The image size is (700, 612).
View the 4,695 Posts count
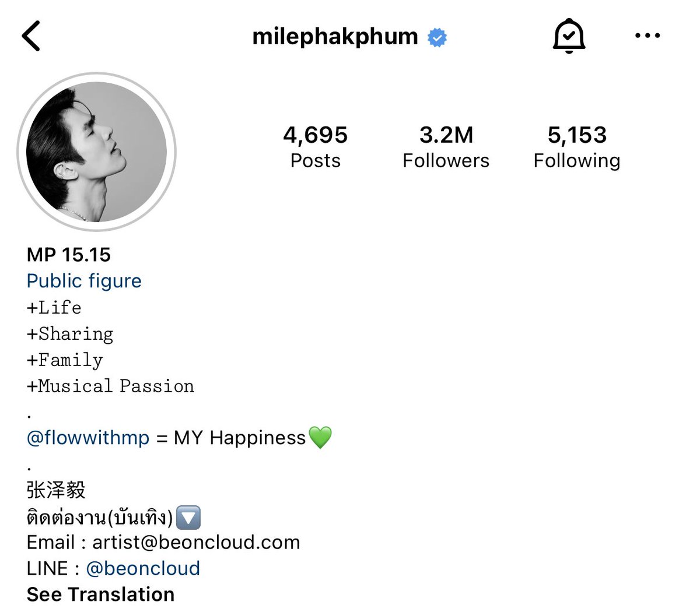pyautogui.click(x=316, y=147)
